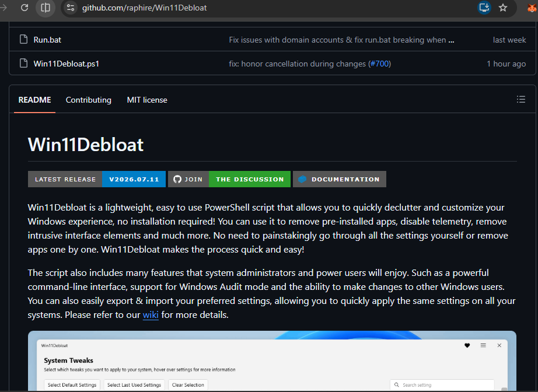Click the 'last week' timestamp for Run.bat
This screenshot has height=392, width=538.
509,40
